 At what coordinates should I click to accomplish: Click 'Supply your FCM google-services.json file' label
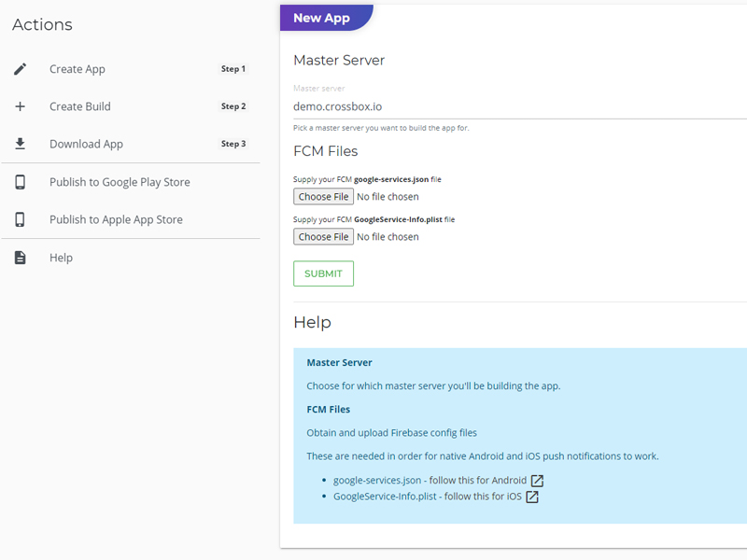(367, 179)
